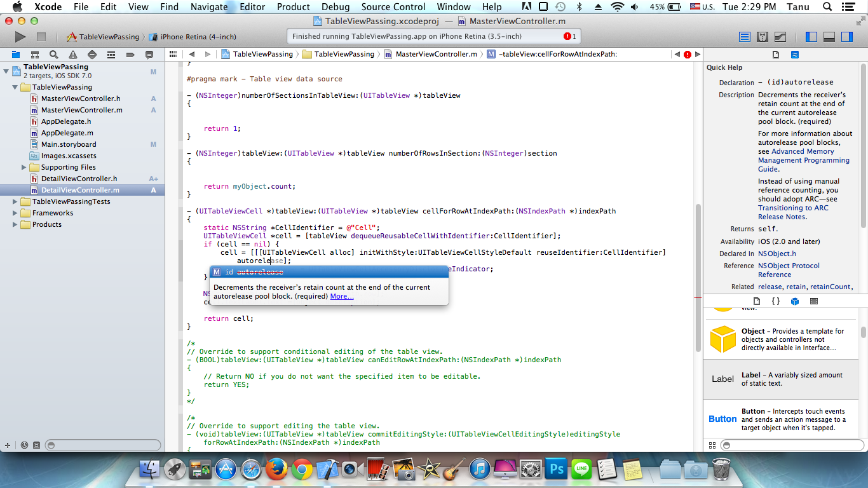The image size is (868, 488).
Task: Collapse the TableViewPassing group folder
Action: [x=15, y=87]
